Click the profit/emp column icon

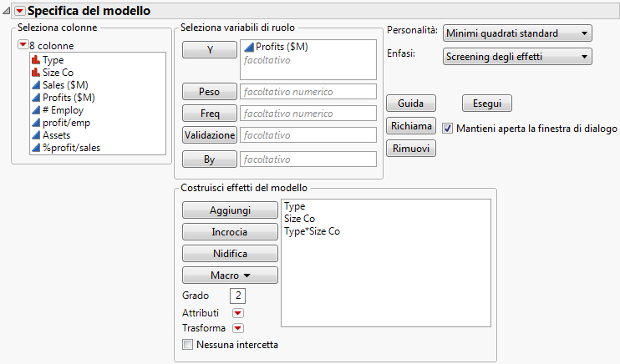pyautogui.click(x=35, y=123)
